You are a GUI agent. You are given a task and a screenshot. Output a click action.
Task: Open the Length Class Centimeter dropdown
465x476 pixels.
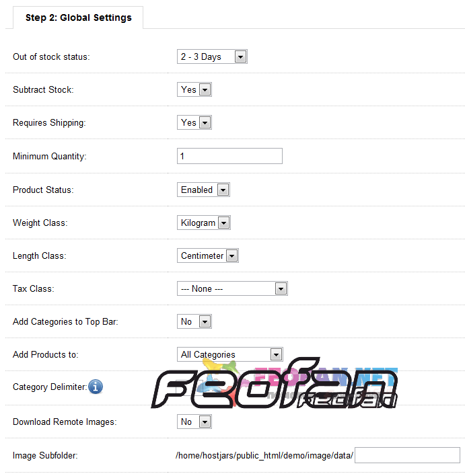[208, 255]
